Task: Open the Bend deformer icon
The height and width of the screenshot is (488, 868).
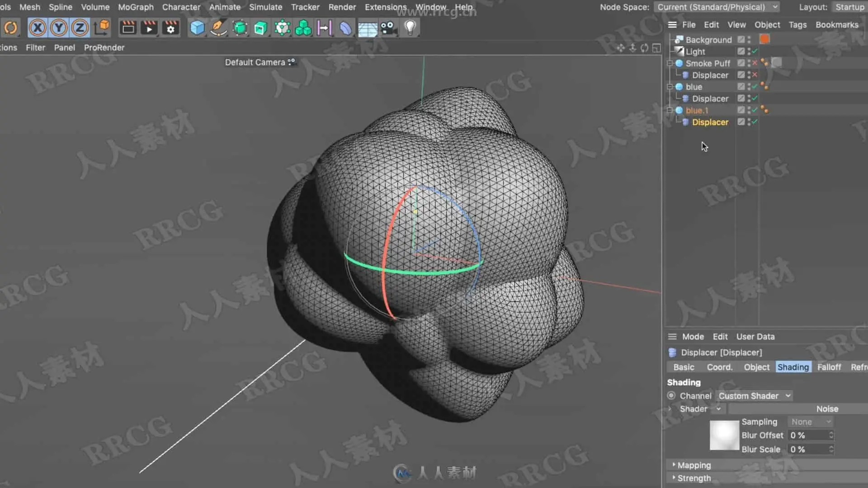Action: (x=346, y=28)
